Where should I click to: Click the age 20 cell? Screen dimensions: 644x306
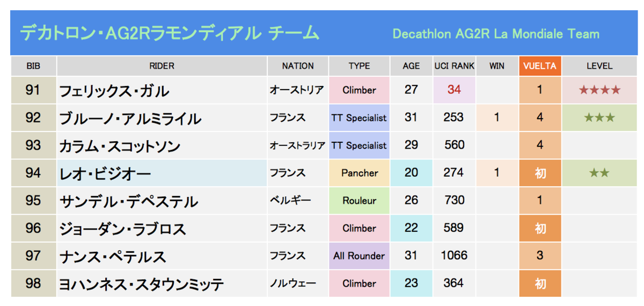click(411, 173)
